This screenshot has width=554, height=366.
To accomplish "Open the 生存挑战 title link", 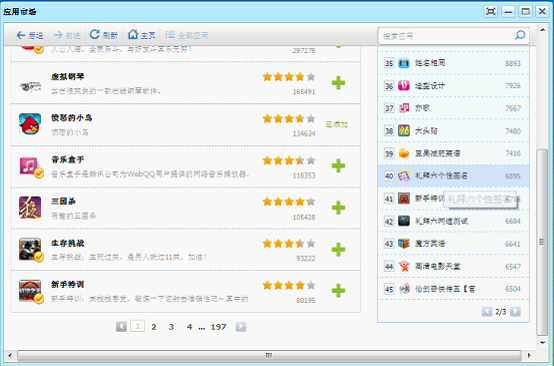I will (x=67, y=243).
